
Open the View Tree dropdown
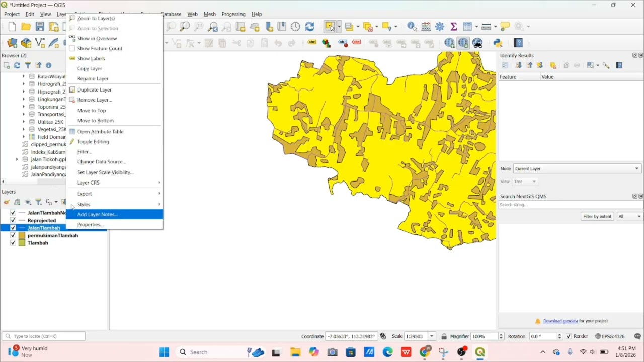526,182
